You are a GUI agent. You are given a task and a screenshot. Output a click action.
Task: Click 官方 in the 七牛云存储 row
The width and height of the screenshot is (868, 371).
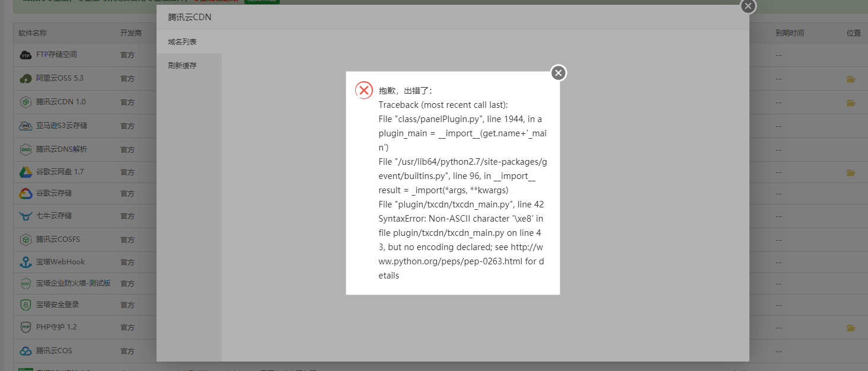127,216
